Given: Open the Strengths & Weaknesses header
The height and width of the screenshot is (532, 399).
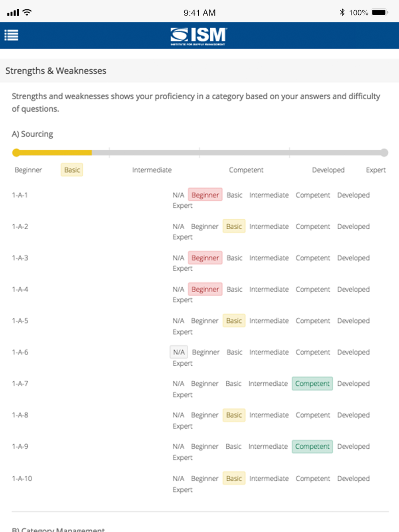Looking at the screenshot, I should click(x=56, y=71).
